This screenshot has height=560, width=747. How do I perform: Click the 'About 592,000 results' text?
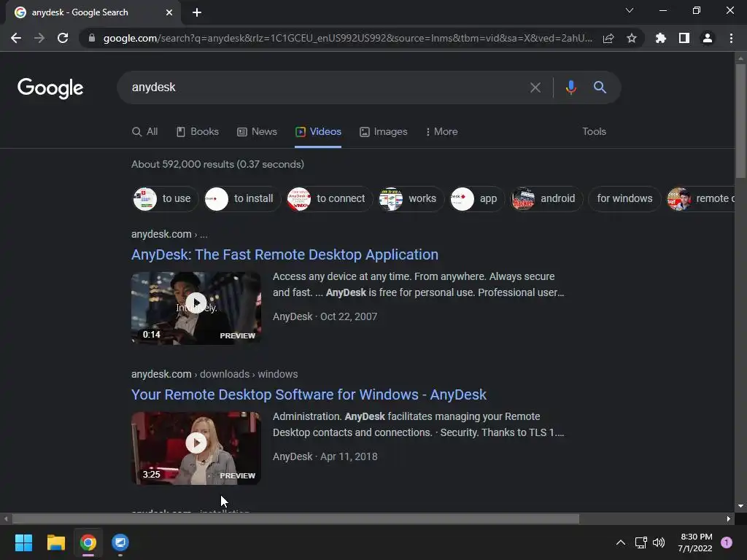coord(217,164)
